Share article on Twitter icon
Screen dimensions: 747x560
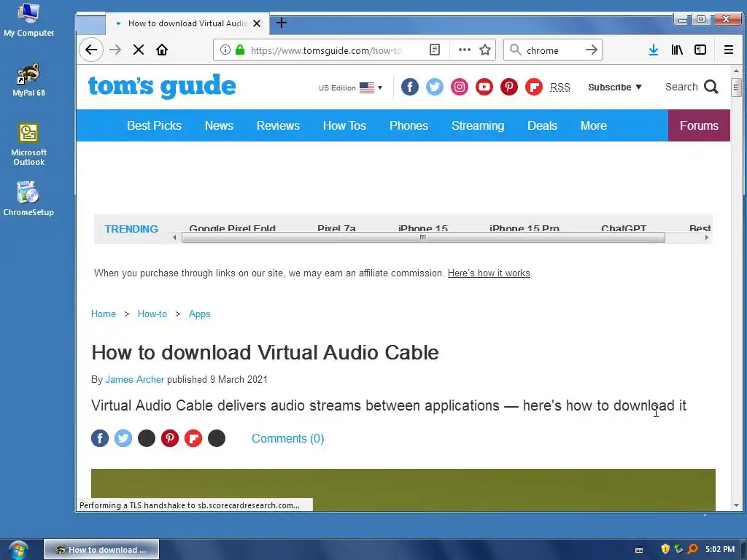(123, 438)
